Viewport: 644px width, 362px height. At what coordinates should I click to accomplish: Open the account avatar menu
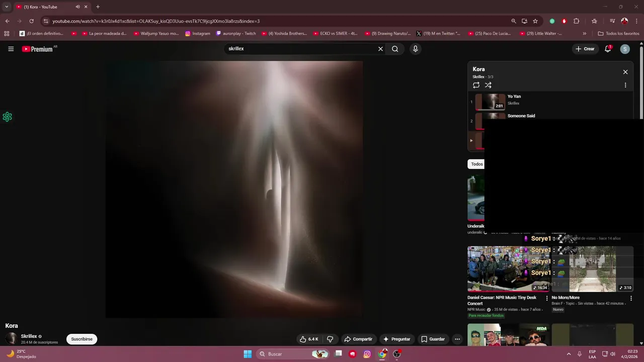[x=625, y=49]
